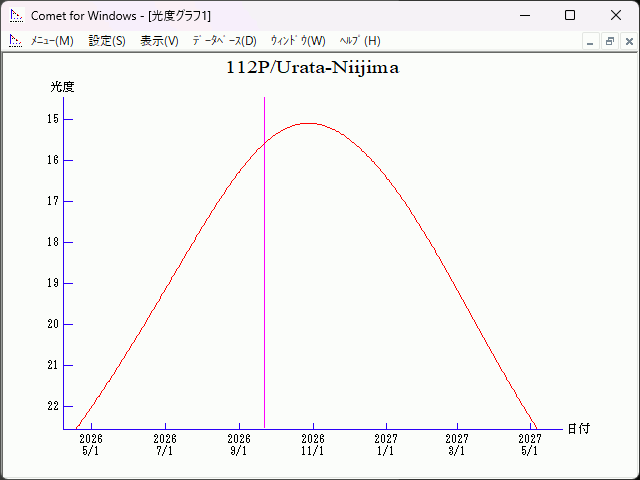The height and width of the screenshot is (480, 640).
Task: Expand the 表示(V) view menu
Action: pos(159,41)
